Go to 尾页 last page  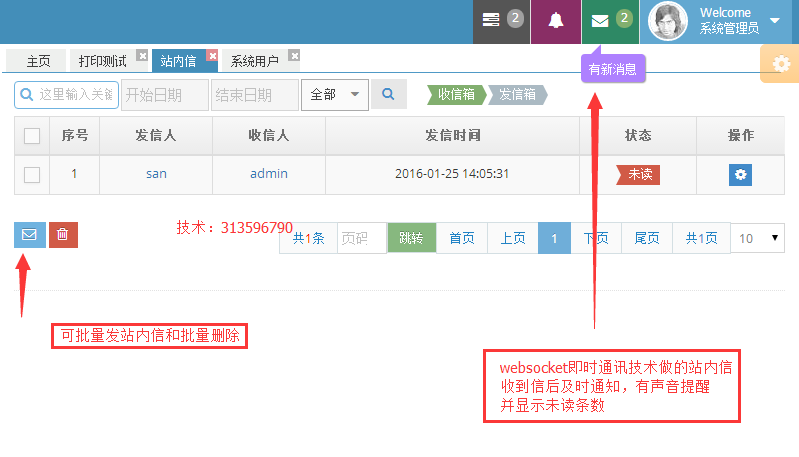click(647, 238)
